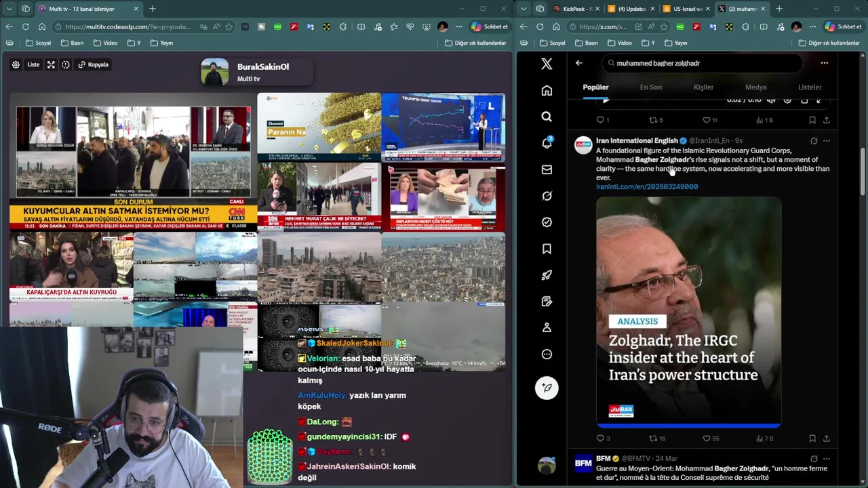
Task: Click the Kopyala copy link button
Action: (94, 64)
